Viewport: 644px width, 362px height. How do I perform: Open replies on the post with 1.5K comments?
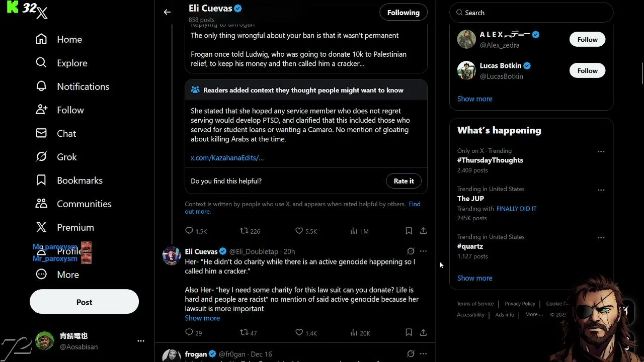click(189, 231)
